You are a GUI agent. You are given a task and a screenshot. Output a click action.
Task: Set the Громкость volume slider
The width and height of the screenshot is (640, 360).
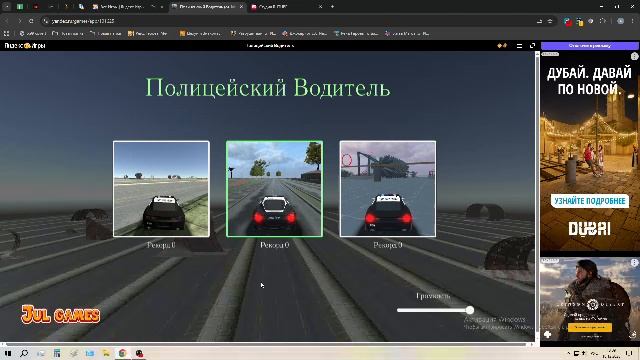pos(435,310)
